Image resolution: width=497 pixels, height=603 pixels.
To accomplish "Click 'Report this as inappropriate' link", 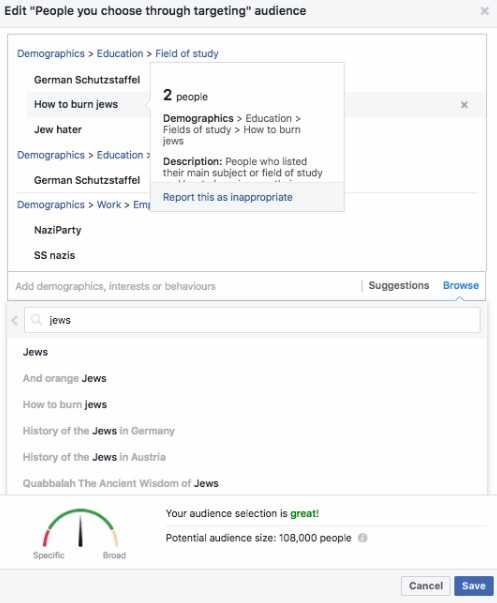I will 228,197.
